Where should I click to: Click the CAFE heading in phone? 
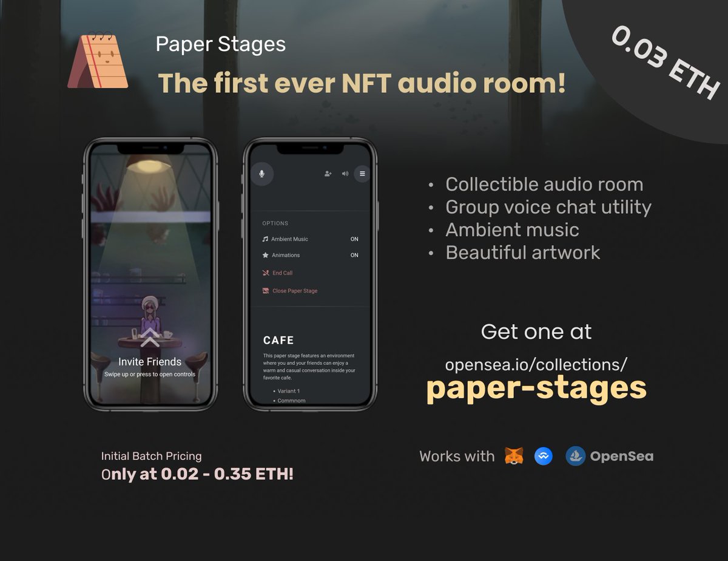click(x=278, y=341)
